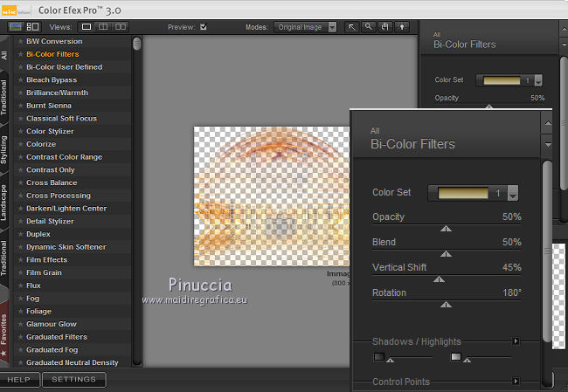Select the Foliage filter
The height and width of the screenshot is (392, 568).
[38, 312]
